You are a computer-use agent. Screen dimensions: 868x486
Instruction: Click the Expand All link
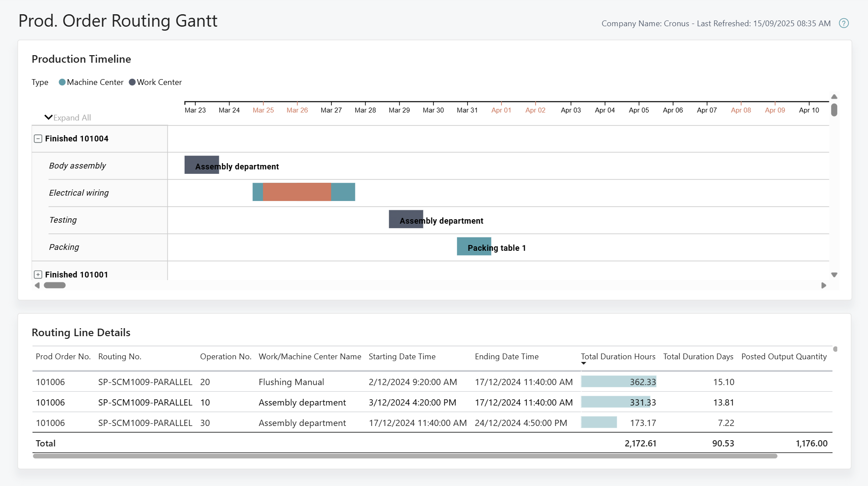[71, 117]
